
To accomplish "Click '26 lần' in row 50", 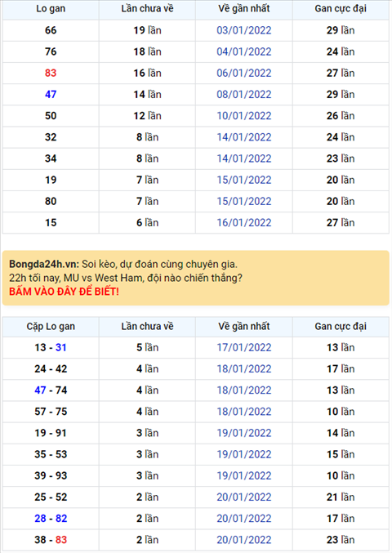I will pyautogui.click(x=341, y=116).
